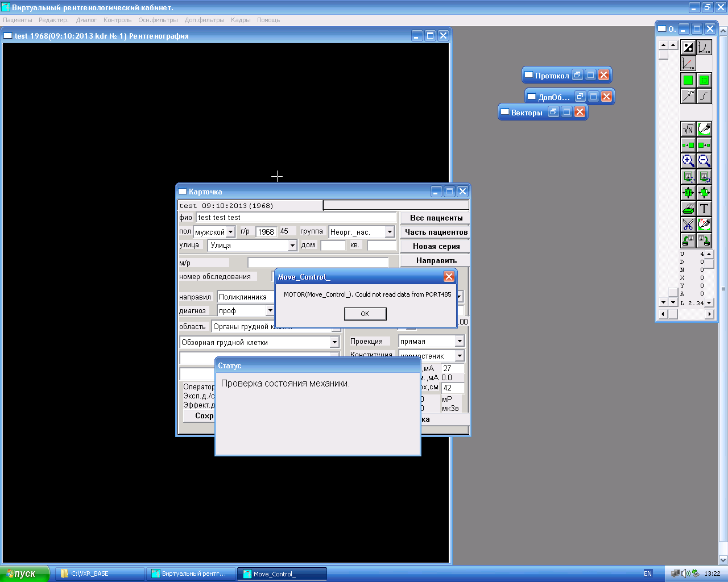The height and width of the screenshot is (582, 728).
Task: Select the text T annotation tool
Action: tap(704, 209)
